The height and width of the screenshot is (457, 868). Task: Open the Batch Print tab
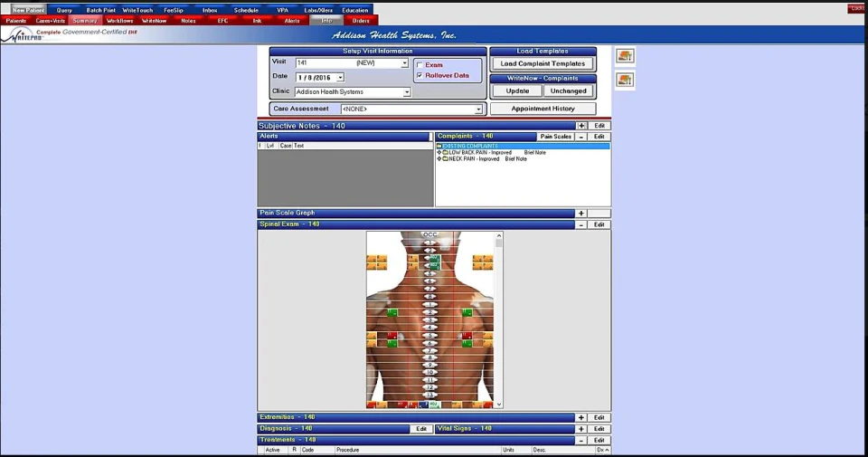point(100,10)
